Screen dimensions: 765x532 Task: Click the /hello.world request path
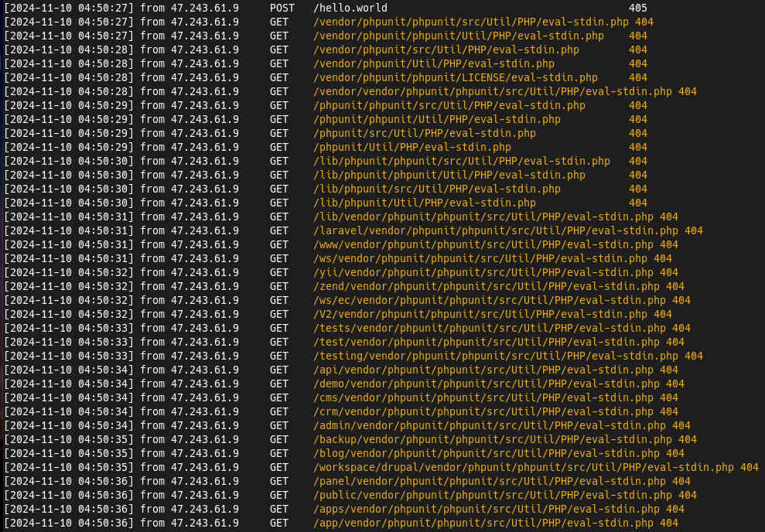tap(350, 8)
